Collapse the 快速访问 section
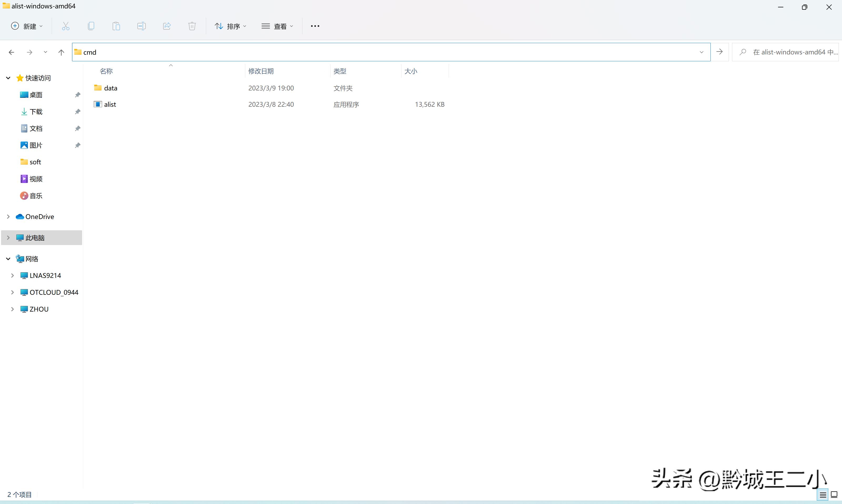The width and height of the screenshot is (842, 504). (8, 78)
